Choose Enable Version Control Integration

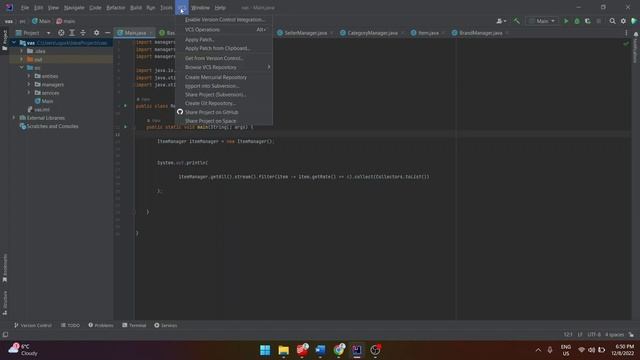(x=224, y=20)
